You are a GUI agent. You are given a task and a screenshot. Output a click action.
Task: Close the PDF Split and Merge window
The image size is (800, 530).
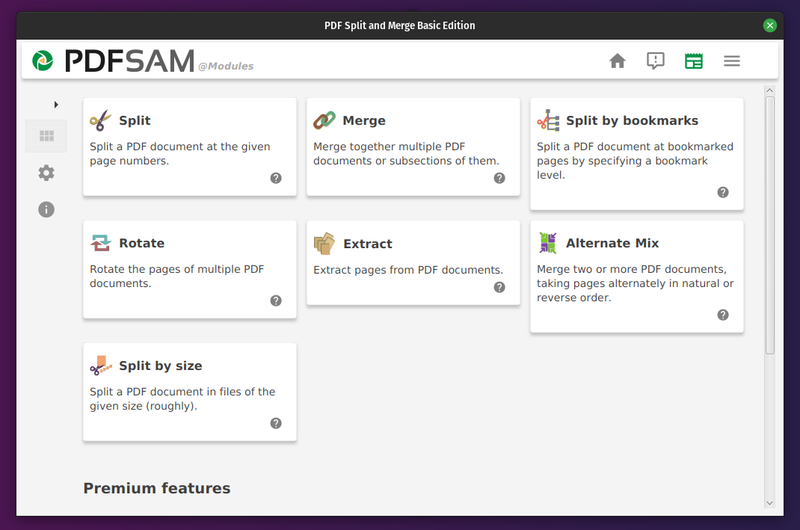(770, 25)
